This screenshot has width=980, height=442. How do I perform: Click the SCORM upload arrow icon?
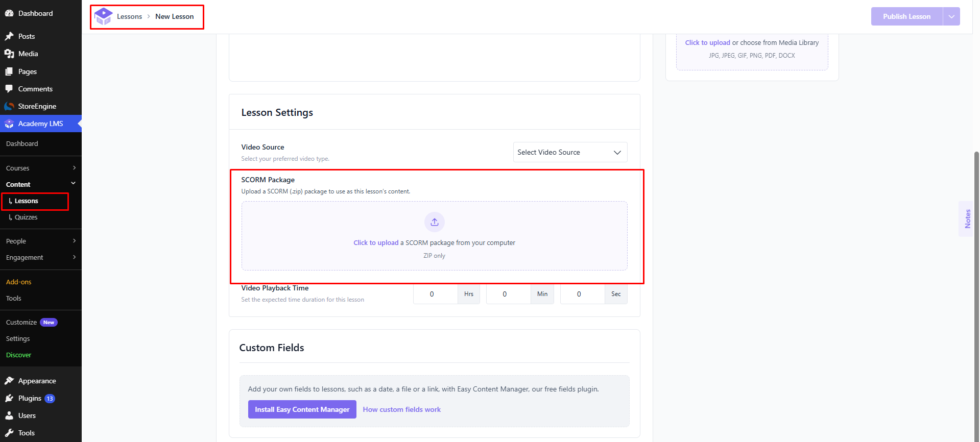pyautogui.click(x=435, y=222)
